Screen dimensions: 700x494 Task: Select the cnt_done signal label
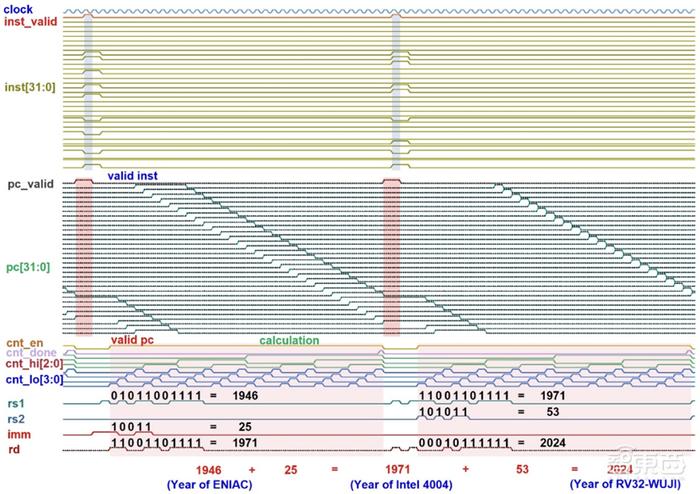[31, 353]
